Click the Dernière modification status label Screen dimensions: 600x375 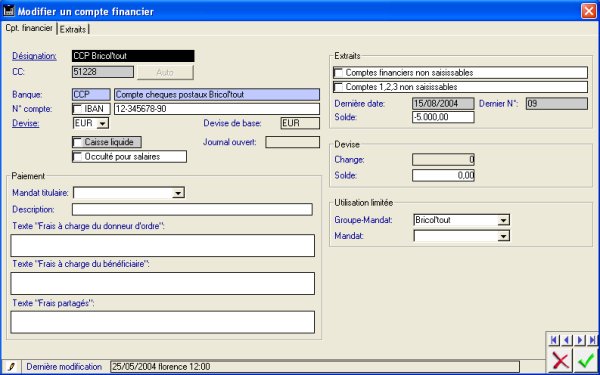[x=64, y=367]
